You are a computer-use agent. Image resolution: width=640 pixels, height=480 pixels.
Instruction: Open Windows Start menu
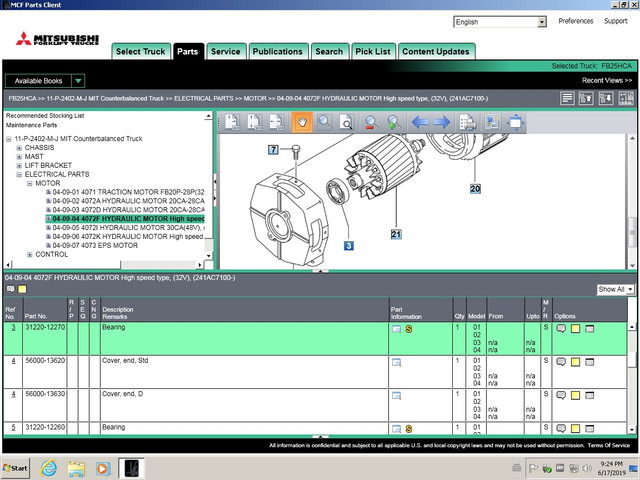(x=15, y=468)
